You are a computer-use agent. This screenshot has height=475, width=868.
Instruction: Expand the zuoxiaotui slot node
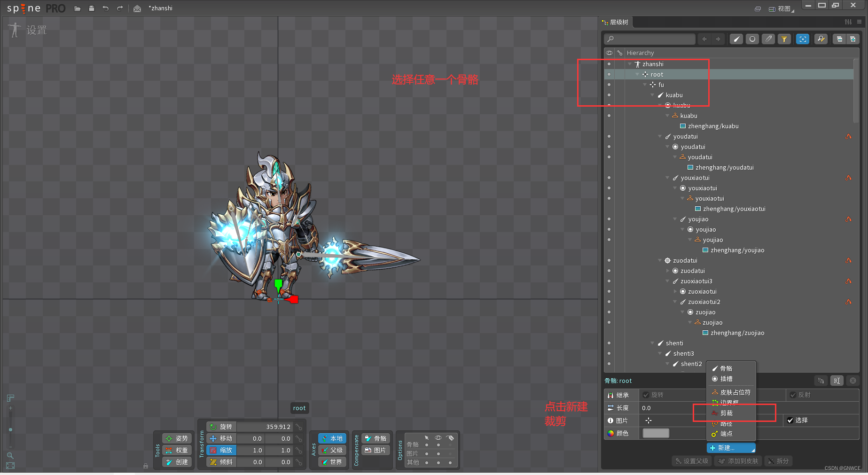675,291
